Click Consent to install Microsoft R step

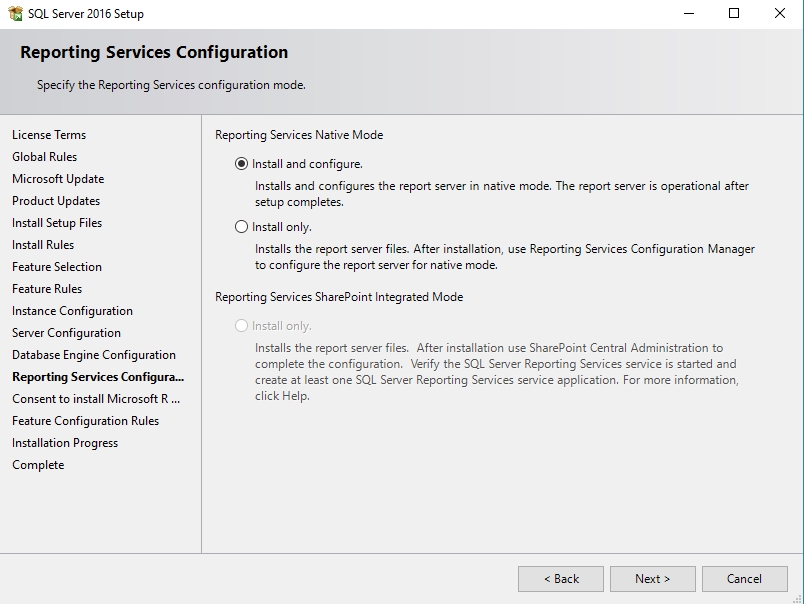pos(96,399)
